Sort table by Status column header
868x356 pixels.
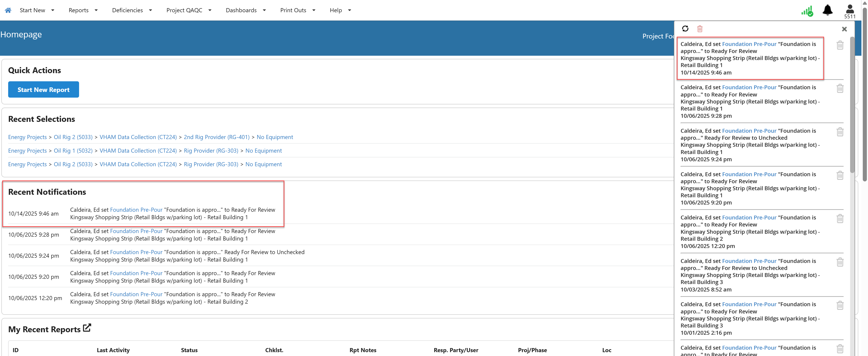189,350
